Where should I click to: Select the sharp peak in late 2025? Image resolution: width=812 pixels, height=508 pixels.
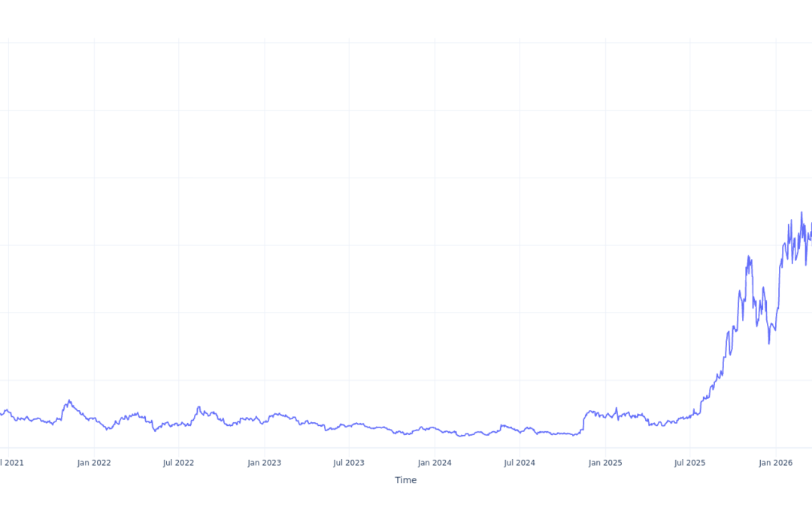coord(749,257)
